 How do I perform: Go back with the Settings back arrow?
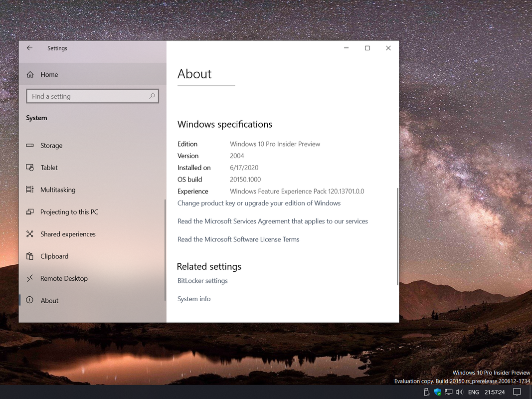(30, 48)
